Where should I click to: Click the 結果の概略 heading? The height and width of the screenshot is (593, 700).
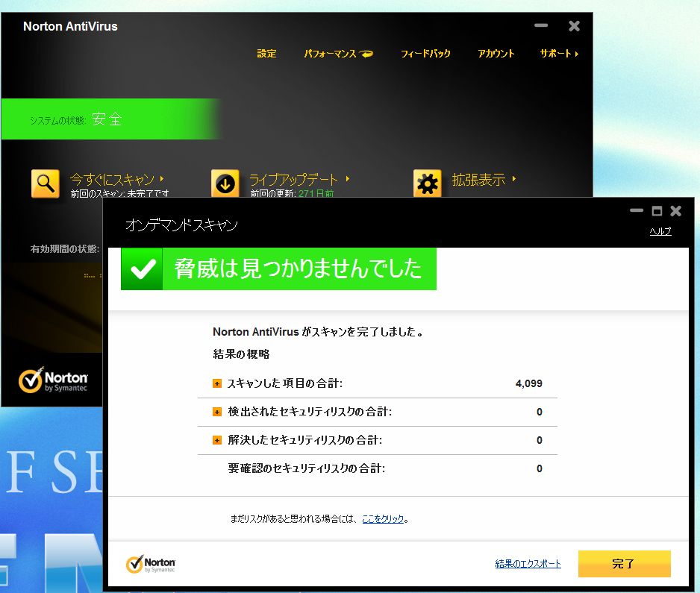pos(241,354)
